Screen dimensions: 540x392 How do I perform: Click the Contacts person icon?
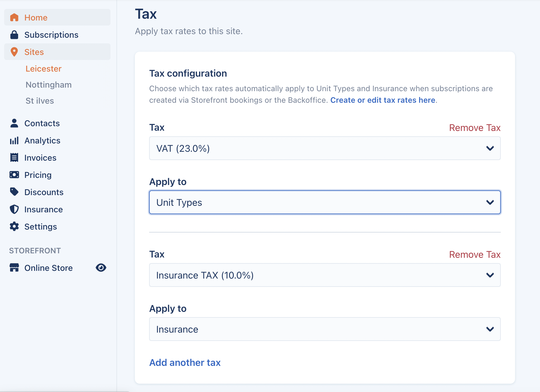(14, 123)
